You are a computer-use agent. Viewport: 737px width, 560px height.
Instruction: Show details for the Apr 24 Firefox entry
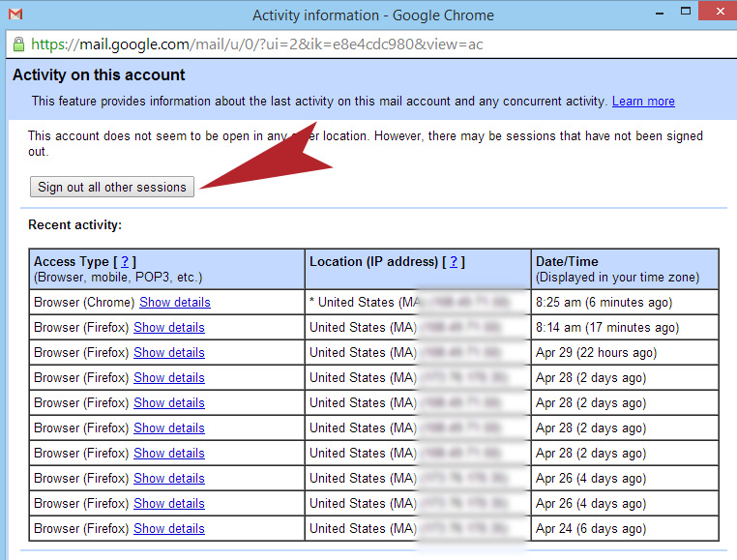coord(169,528)
